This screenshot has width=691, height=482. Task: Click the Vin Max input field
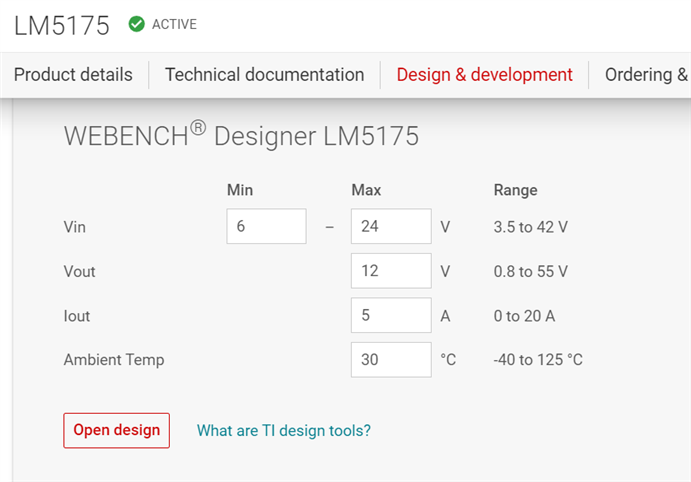[390, 227]
